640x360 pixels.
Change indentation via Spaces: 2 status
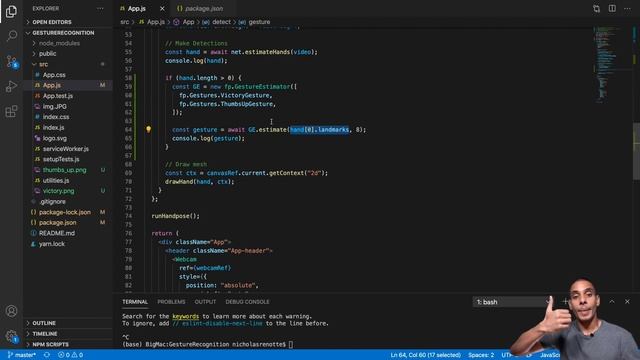coord(481,355)
